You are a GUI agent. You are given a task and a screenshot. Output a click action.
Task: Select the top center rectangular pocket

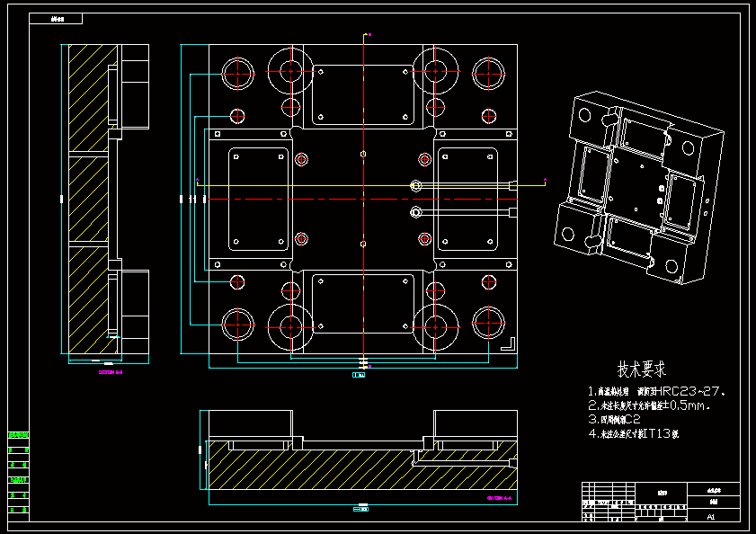[x=363, y=93]
